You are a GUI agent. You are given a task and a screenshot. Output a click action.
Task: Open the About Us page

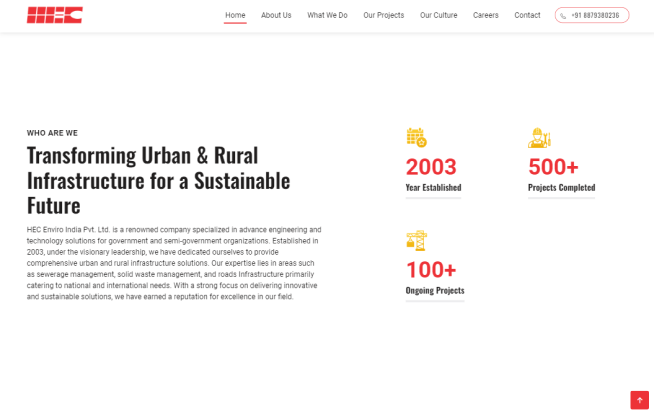[276, 15]
